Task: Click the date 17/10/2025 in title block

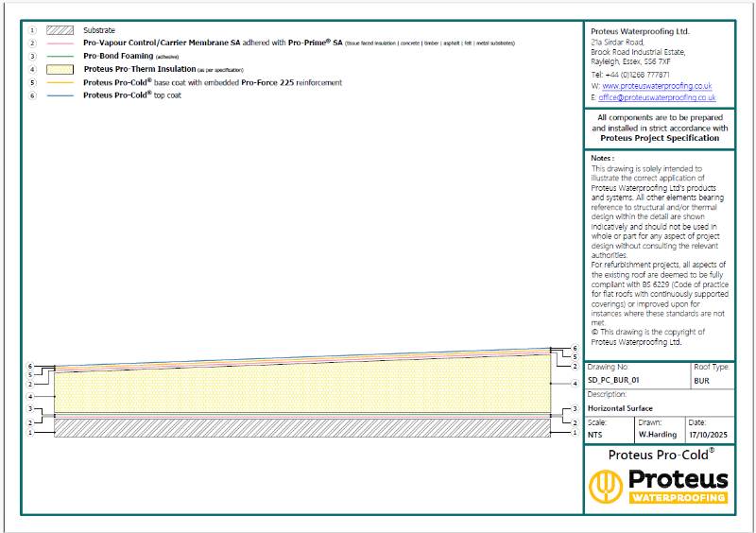Action: [711, 436]
